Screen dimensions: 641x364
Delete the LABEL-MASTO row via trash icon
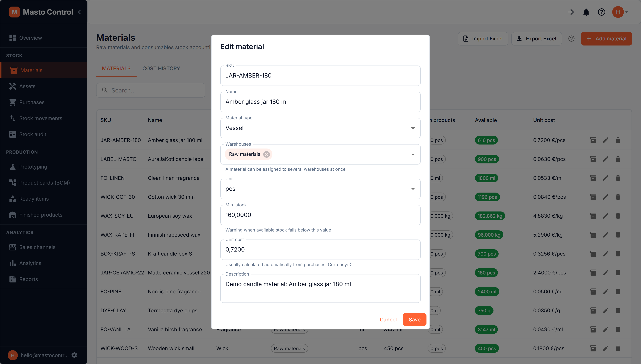(x=618, y=159)
